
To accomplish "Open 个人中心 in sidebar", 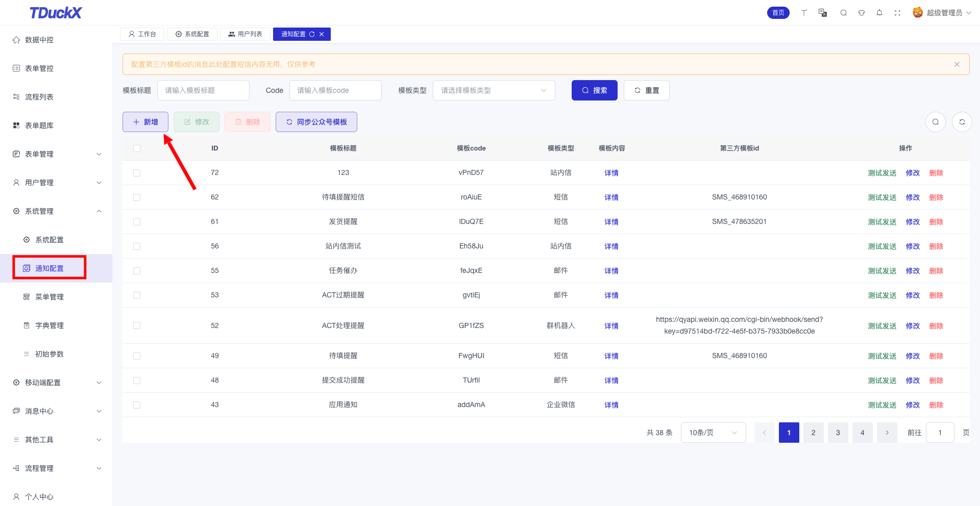I will [56, 497].
